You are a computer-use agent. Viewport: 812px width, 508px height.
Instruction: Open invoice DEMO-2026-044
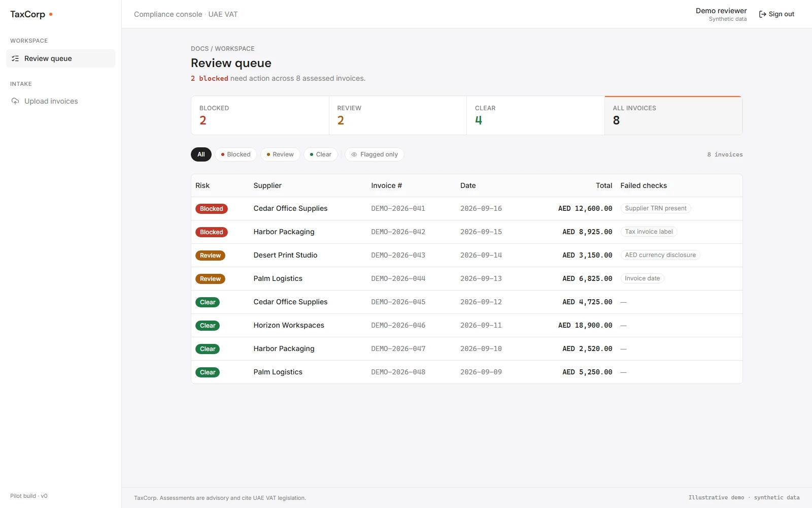[398, 278]
